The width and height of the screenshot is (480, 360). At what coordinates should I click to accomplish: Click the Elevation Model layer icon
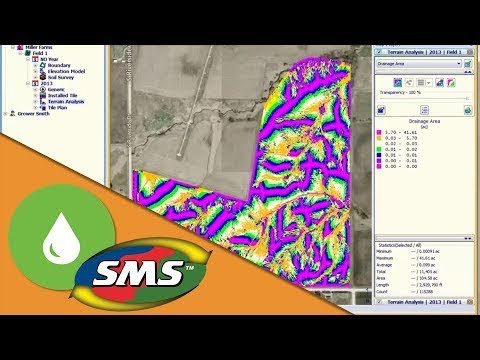[x=42, y=71]
